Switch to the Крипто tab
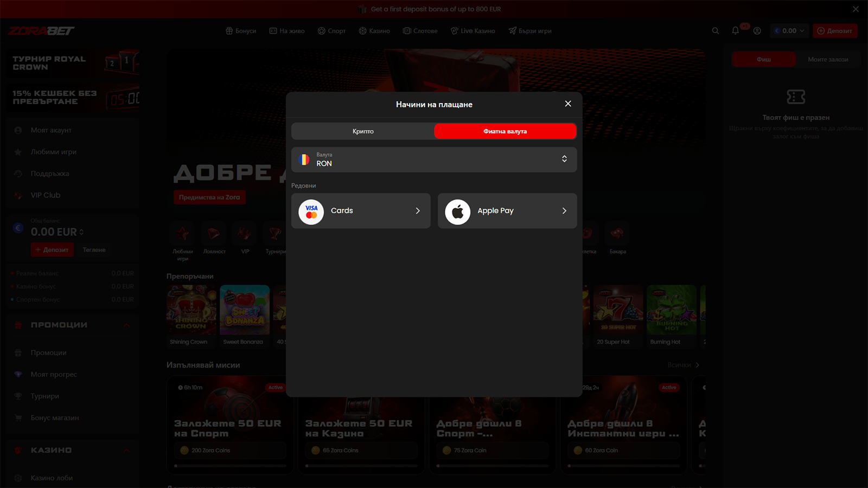Viewport: 868px width, 488px height. click(363, 131)
